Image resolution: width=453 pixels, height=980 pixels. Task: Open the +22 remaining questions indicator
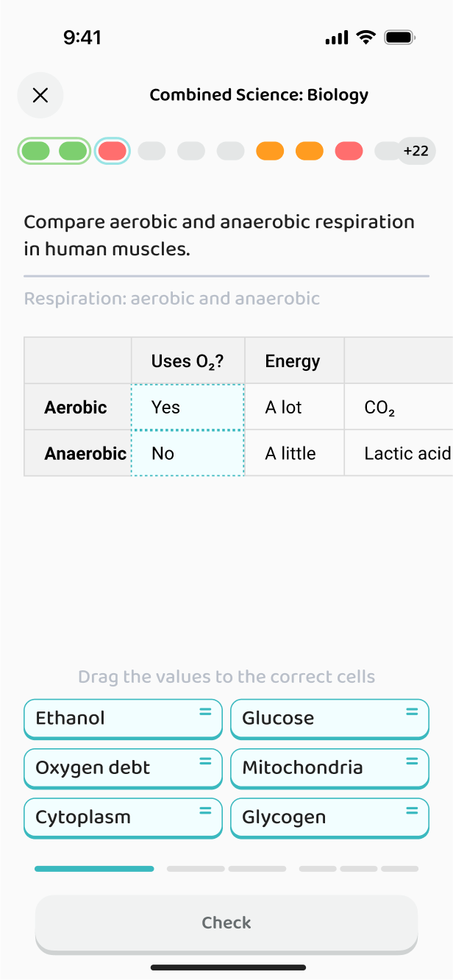[416, 151]
